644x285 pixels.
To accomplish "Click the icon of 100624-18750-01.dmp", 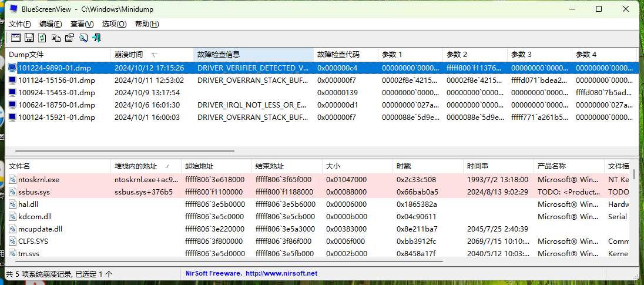I will pos(12,105).
